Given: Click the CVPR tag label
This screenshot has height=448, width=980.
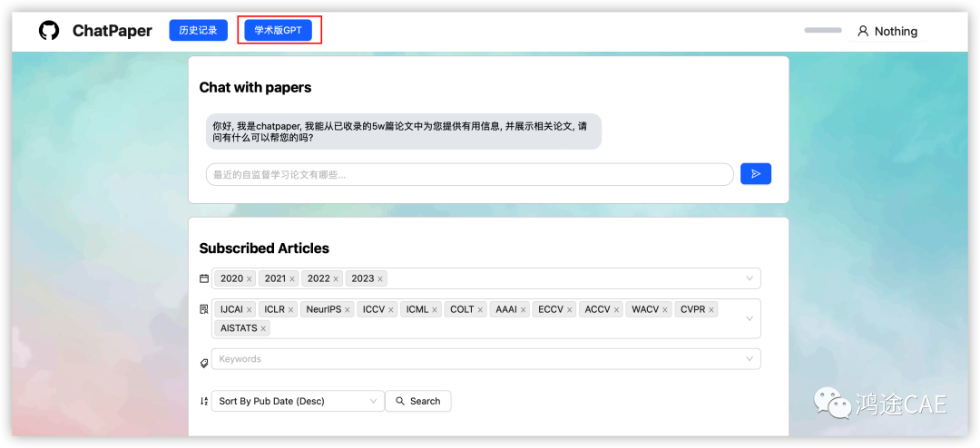Looking at the screenshot, I should 692,309.
